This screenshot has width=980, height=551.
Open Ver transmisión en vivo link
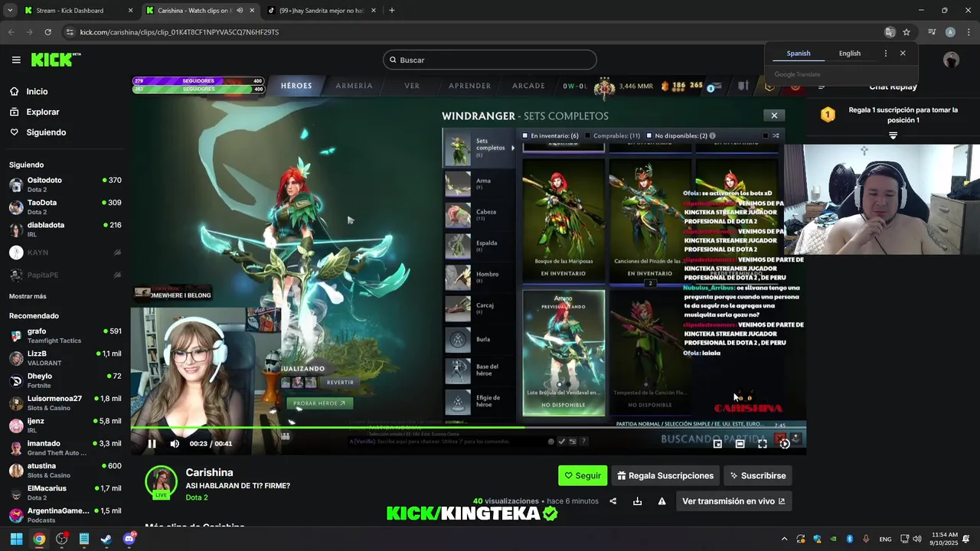733,501
